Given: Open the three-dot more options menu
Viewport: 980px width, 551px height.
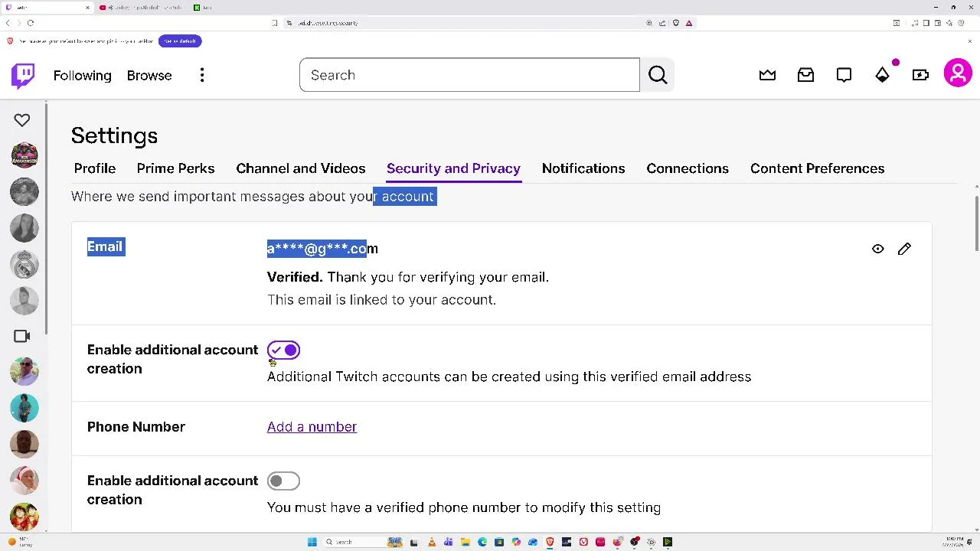Looking at the screenshot, I should 202,75.
